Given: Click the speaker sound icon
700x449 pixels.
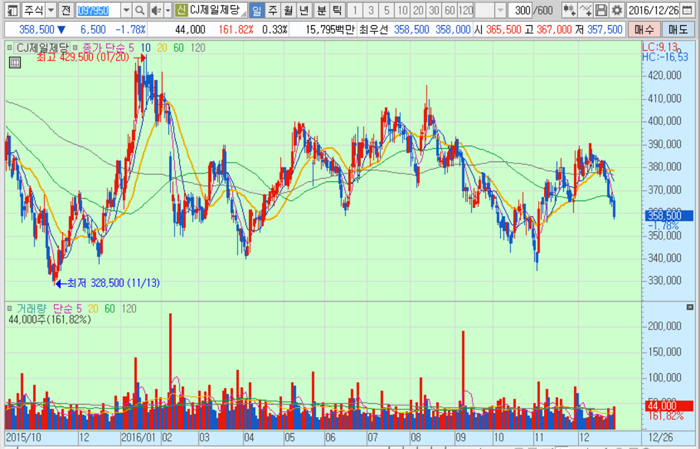Looking at the screenshot, I should [154, 10].
